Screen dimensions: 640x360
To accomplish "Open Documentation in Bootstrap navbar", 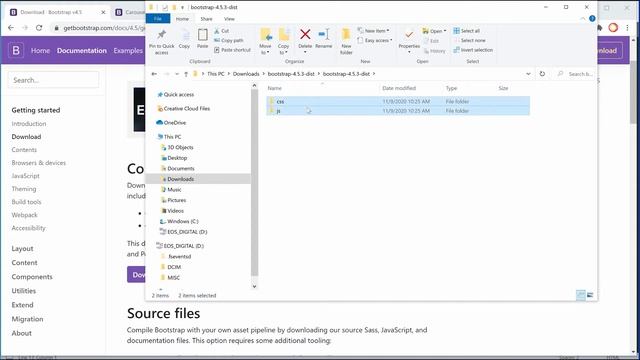I will pyautogui.click(x=82, y=51).
